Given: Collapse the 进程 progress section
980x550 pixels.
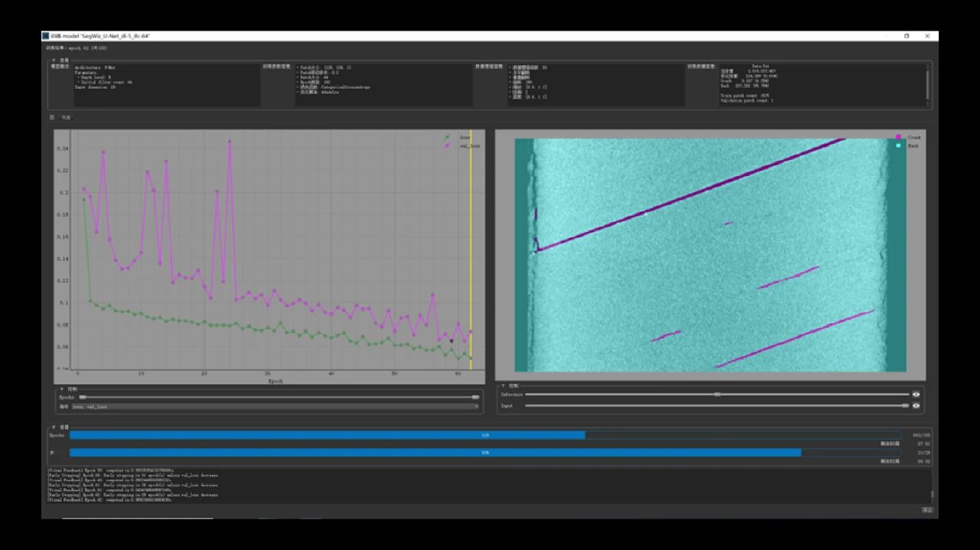Looking at the screenshot, I should 54,427.
